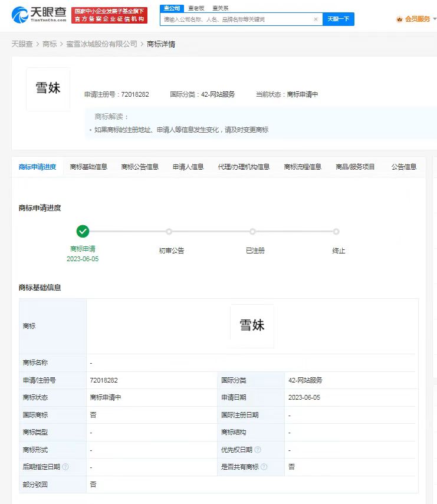
Task: Click the 国际商标 row label
Action: tap(35, 415)
